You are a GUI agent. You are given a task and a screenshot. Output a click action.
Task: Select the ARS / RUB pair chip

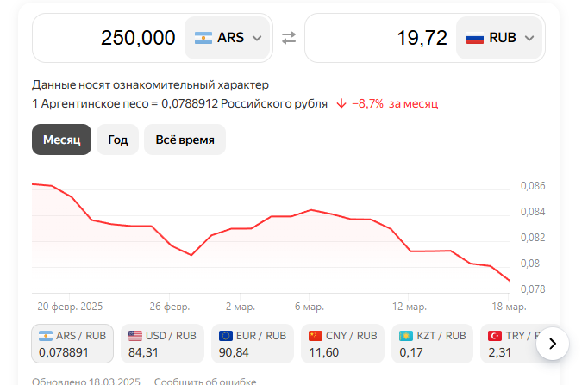(72, 344)
